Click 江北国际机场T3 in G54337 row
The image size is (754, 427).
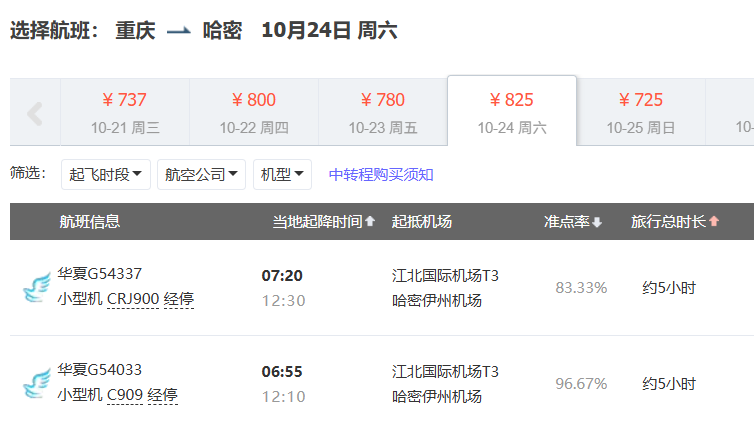[x=445, y=276]
